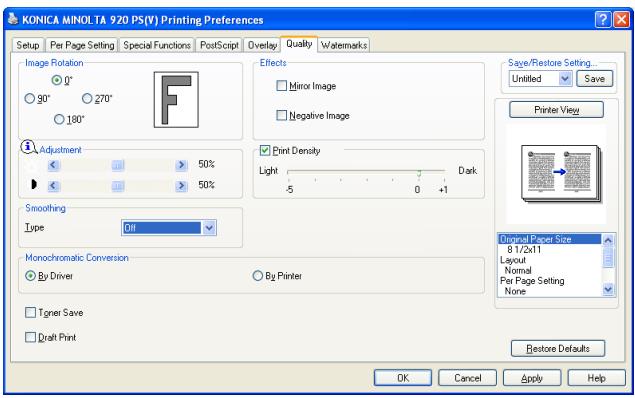Click the settings list scroll down arrow

[608, 289]
